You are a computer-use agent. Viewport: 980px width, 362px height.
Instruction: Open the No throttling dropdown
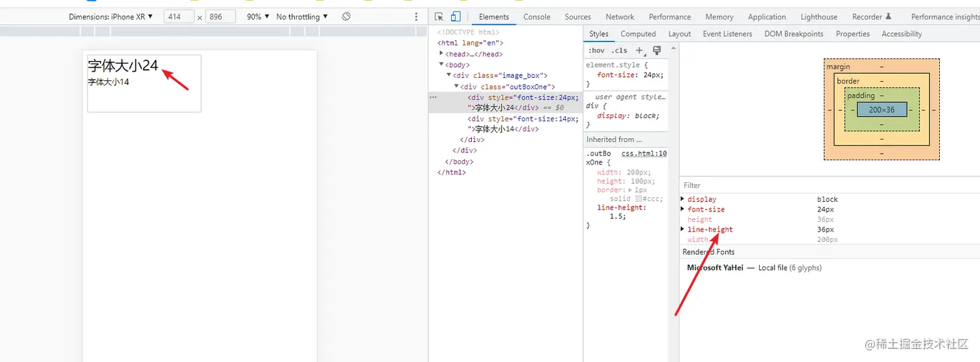tap(302, 17)
